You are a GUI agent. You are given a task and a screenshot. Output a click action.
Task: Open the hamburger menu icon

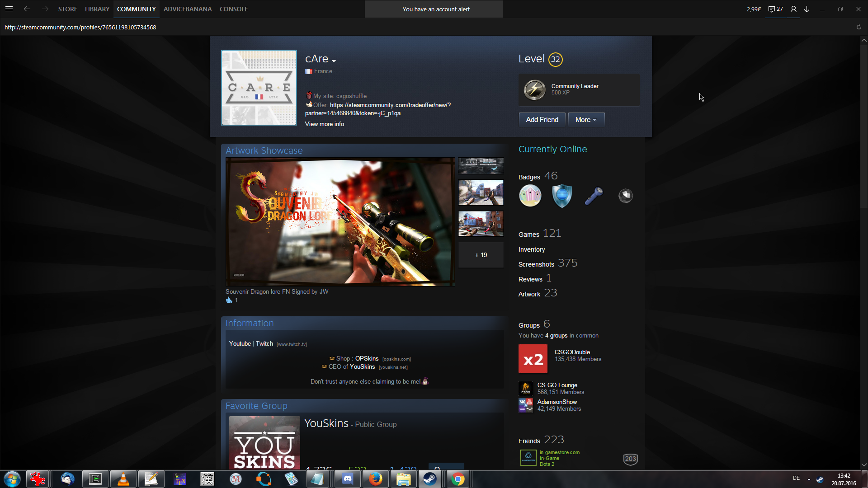tap(9, 9)
